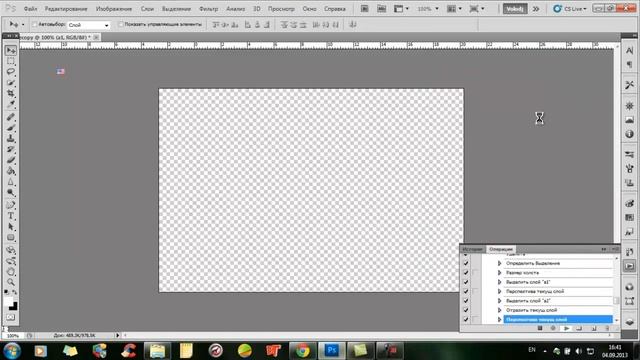
Task: Uncheck the Перспектива текущ слой step checkbox
Action: click(x=466, y=291)
